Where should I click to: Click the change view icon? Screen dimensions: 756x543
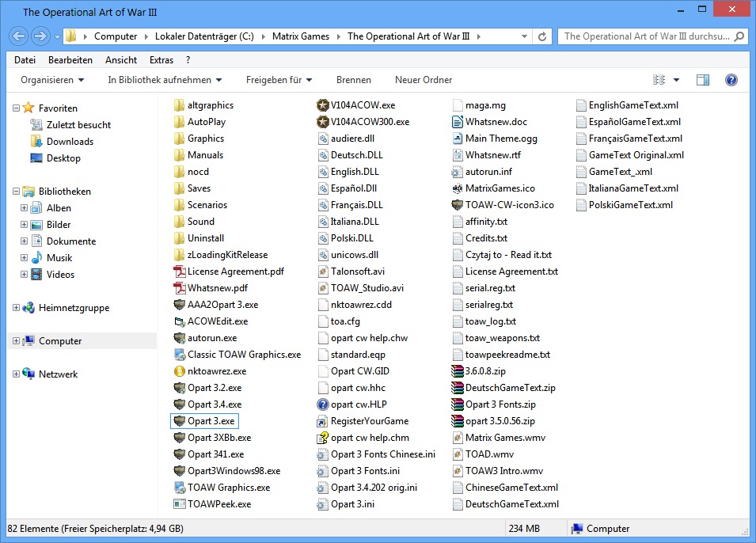pos(659,80)
